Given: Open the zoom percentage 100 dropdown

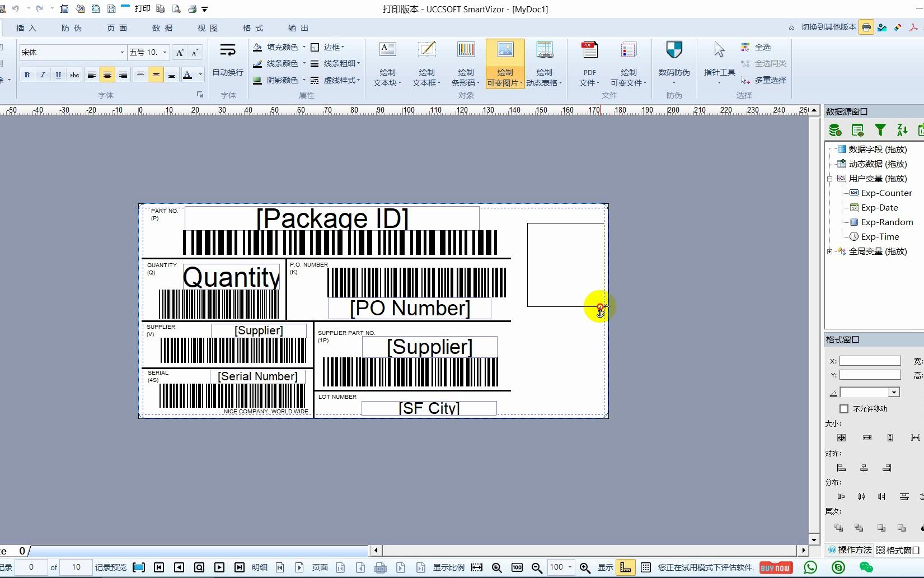Looking at the screenshot, I should click(570, 567).
